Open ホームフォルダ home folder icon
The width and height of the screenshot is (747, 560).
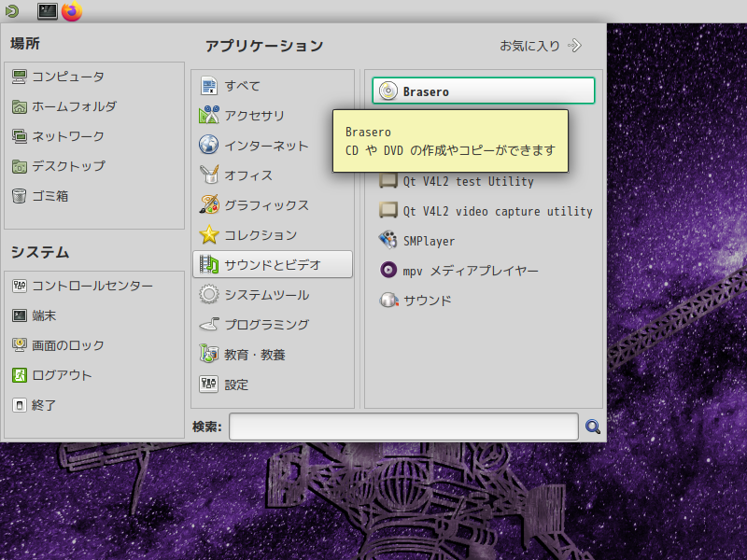click(x=19, y=106)
